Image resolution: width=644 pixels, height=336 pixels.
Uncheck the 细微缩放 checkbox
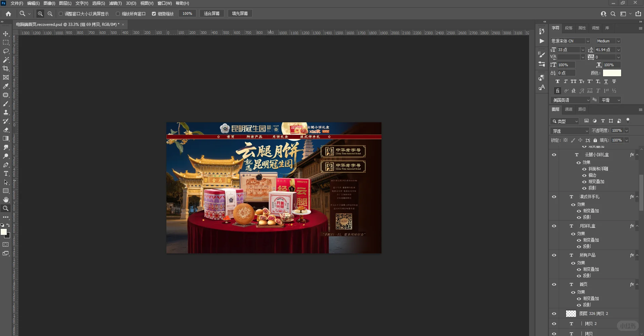pos(154,14)
